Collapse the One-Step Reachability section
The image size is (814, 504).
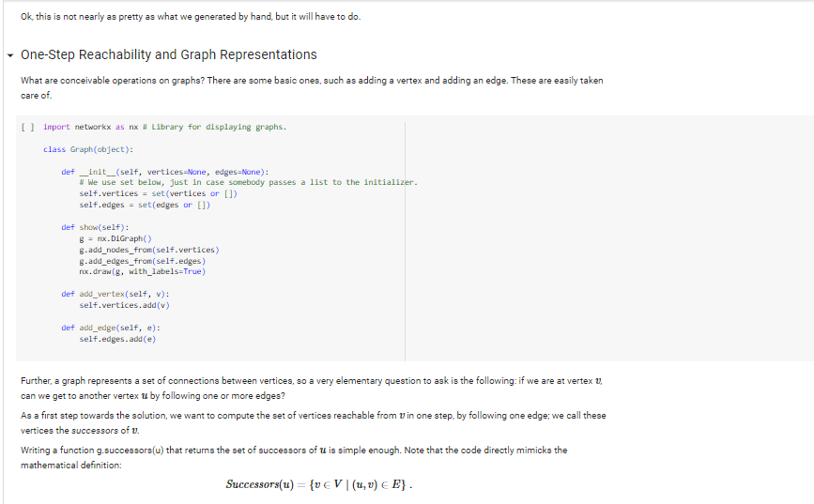point(10,55)
